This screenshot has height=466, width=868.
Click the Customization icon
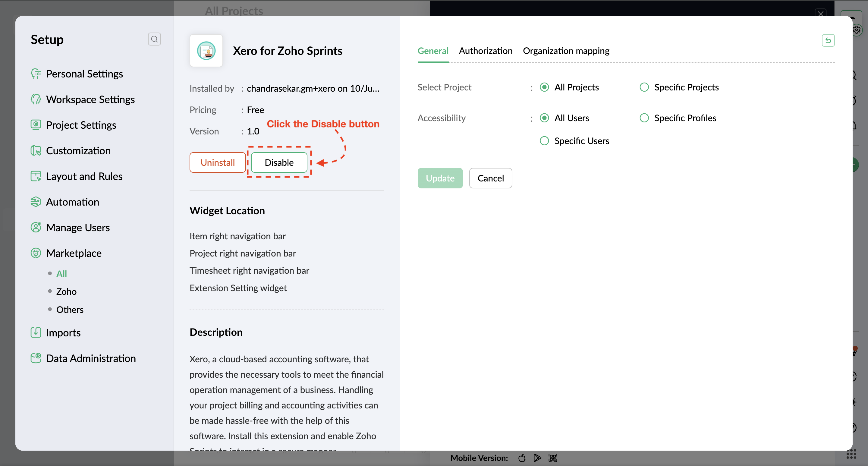click(x=36, y=150)
